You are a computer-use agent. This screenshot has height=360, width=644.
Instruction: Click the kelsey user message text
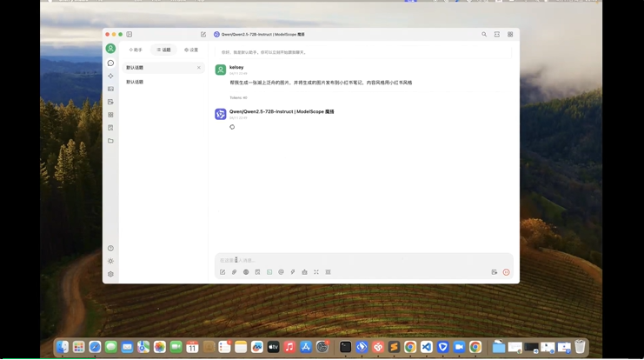click(321, 83)
